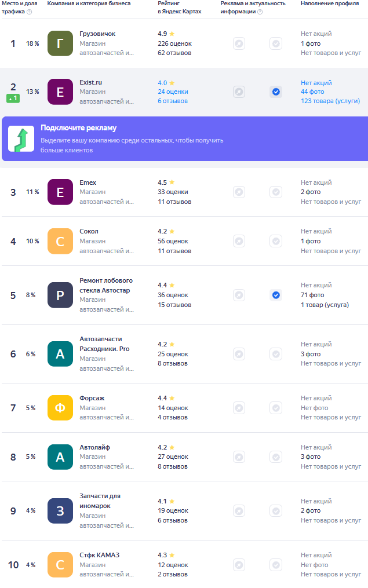Image resolution: width=368 pixels, height=588 pixels.
Task: Click the 12 оценок text for Стфк КАМАЗ
Action: click(x=173, y=565)
